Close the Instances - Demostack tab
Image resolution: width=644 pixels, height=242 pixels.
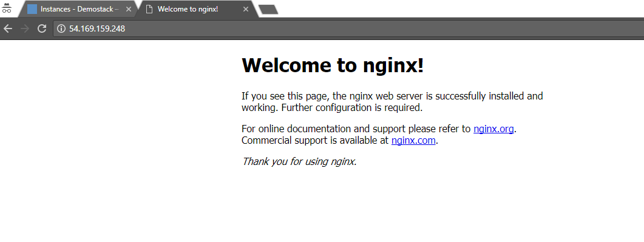(128, 9)
